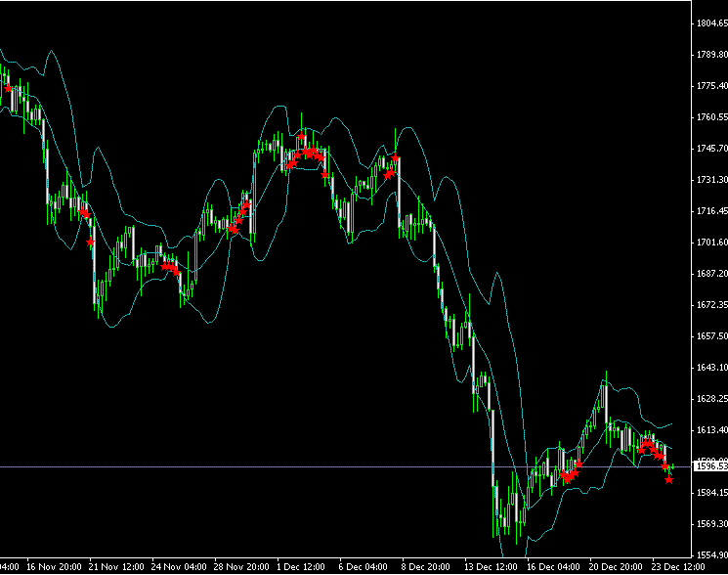Screen dimensions: 728x575
Task: Click the 1672.35 price axis label
Action: pos(712,305)
